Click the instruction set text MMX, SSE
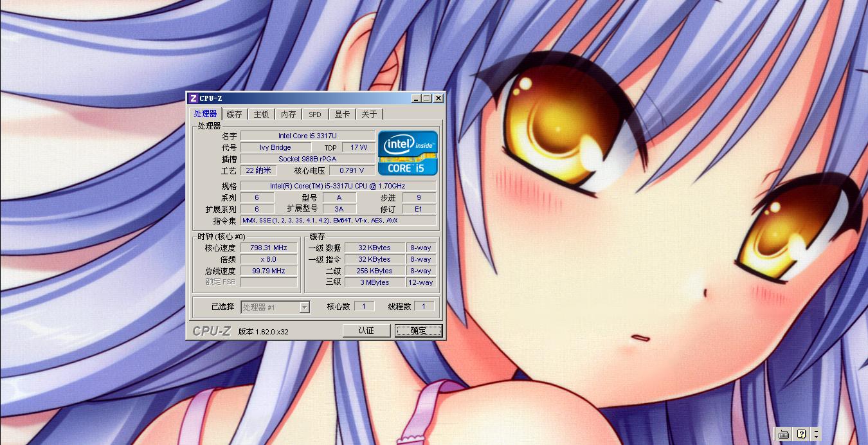 tap(338, 221)
